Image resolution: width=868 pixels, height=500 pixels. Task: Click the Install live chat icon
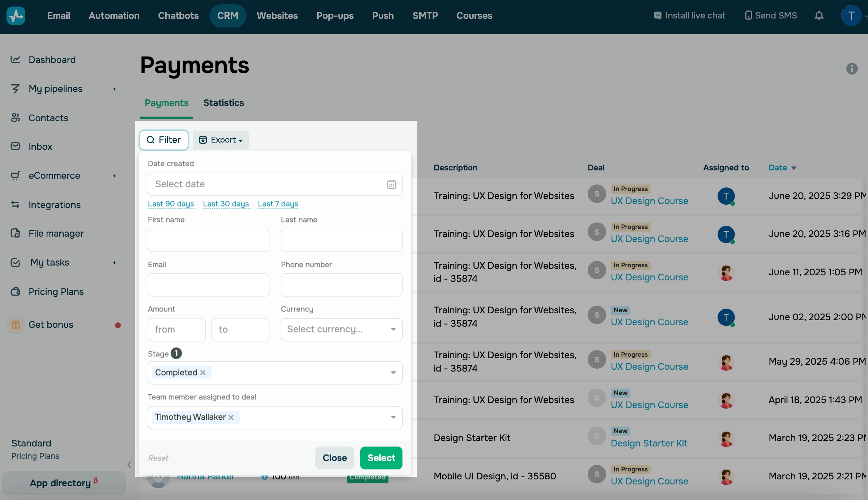tap(658, 15)
